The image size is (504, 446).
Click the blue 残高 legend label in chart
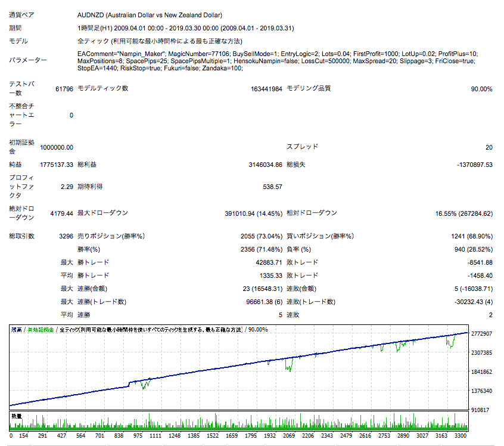(17, 330)
